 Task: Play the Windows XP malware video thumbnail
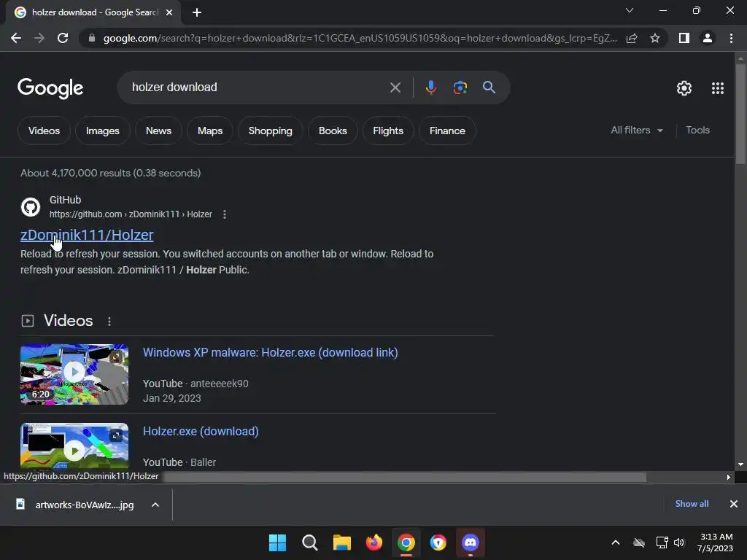click(x=74, y=374)
